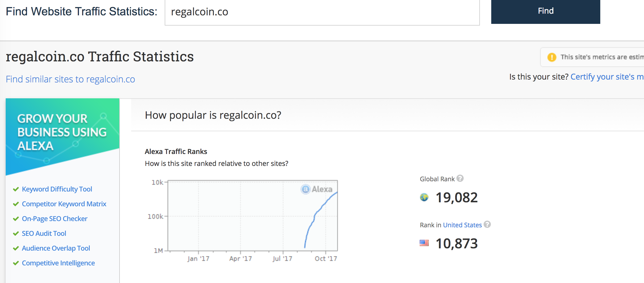Screen dimensions: 644x283
Task: Click the Global Rank help question icon
Action: coord(460,178)
